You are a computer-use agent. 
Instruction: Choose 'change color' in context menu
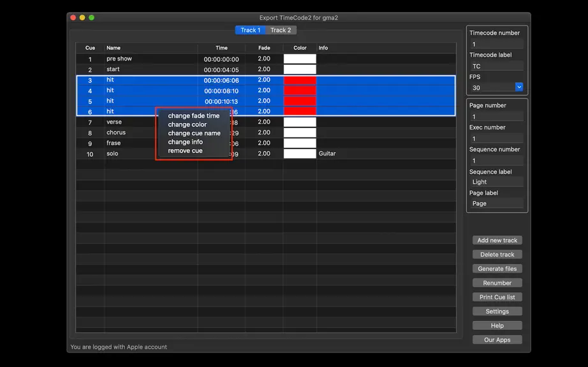187,124
